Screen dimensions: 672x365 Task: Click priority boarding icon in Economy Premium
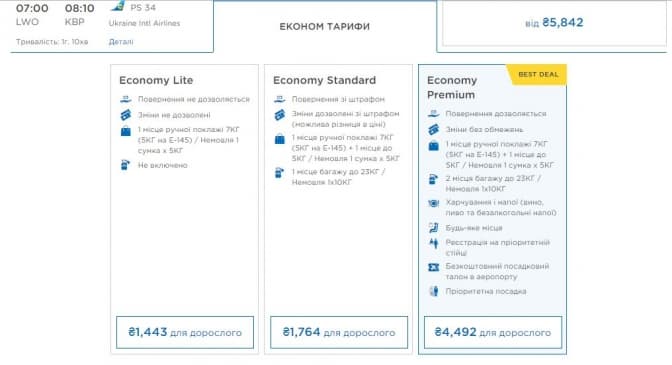click(x=433, y=291)
